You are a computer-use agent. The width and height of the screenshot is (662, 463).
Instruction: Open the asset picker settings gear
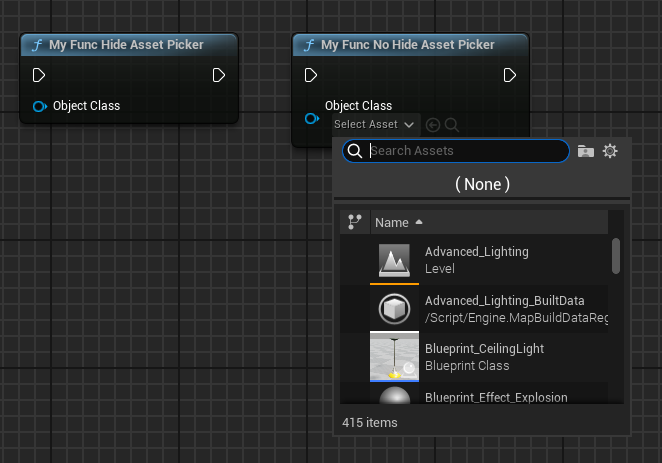[x=610, y=151]
